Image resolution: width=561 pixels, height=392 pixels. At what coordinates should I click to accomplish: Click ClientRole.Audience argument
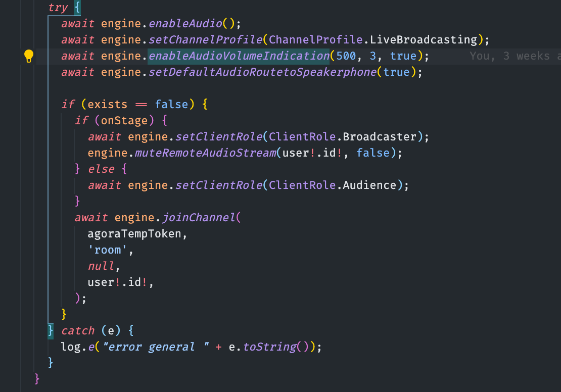(333, 185)
